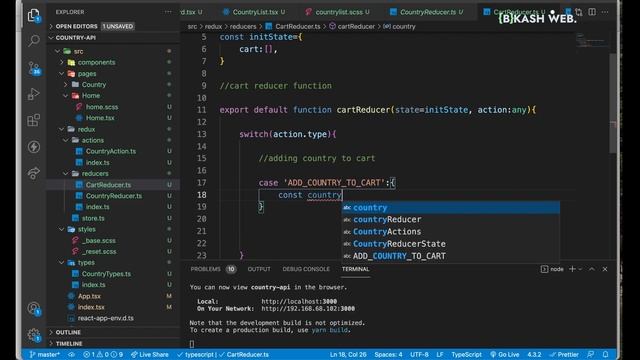Screen dimensions: 640x360
Task: Open the Live Share activity bar icon
Action: pos(34,173)
